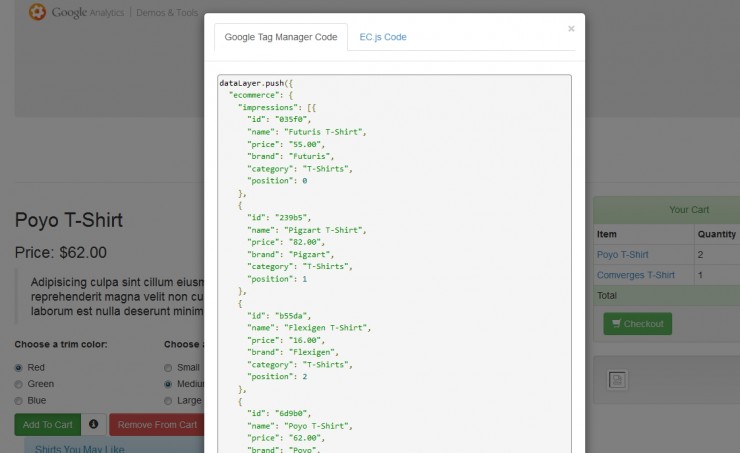Choose the Medium size radio button
This screenshot has height=453, width=740.
[x=168, y=384]
